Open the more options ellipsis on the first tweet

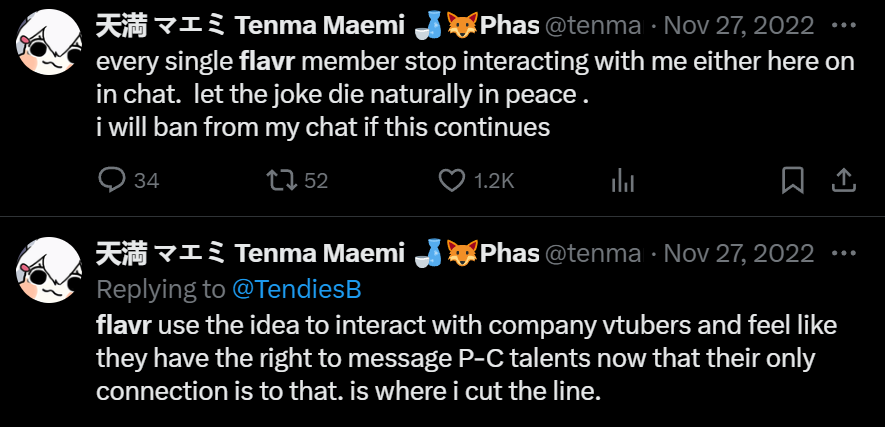845,27
